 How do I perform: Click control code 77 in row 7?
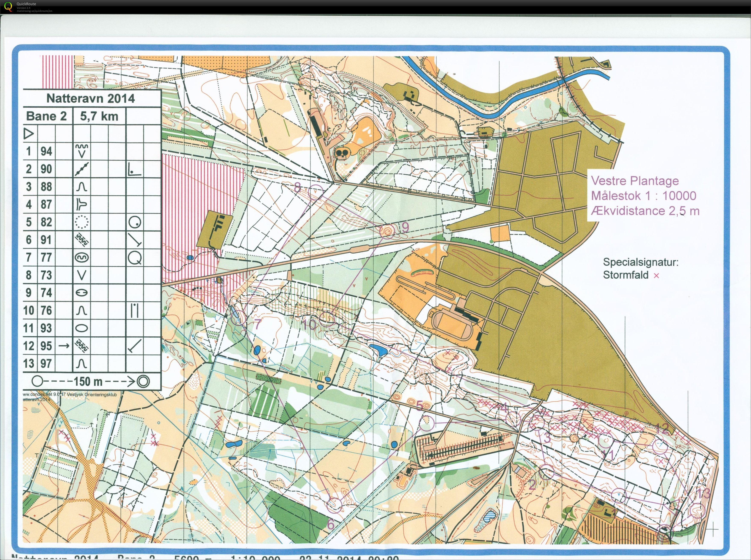tap(46, 257)
